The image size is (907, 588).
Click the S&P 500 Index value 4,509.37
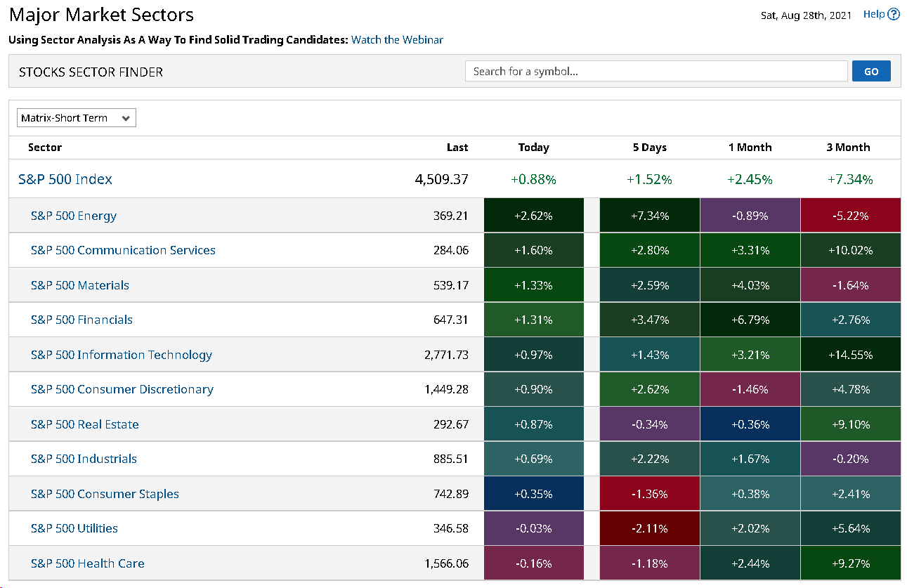click(x=441, y=179)
